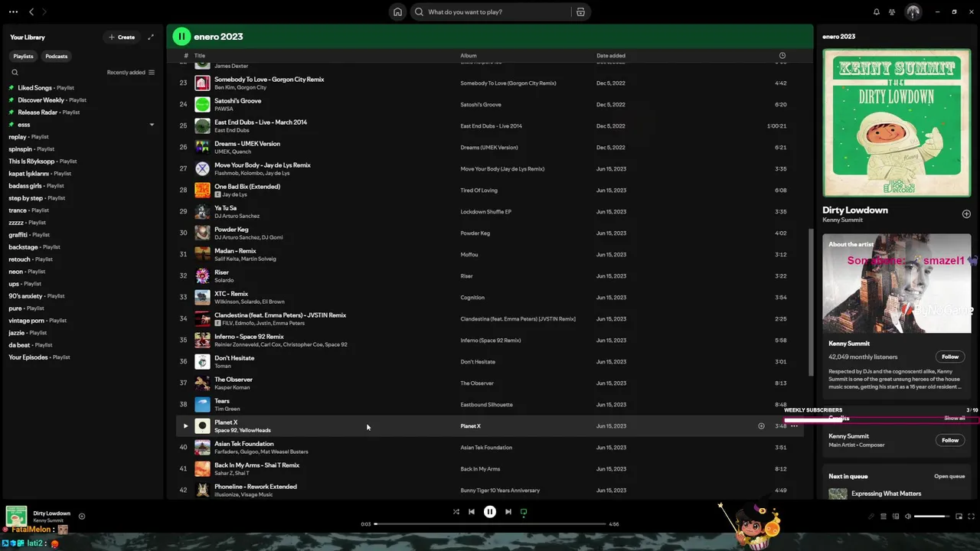Expand Your Library to full view
The height and width of the screenshot is (551, 980).
pos(151,37)
